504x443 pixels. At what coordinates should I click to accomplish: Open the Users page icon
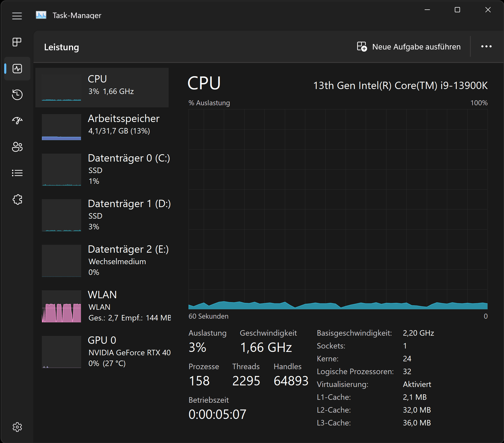17,147
